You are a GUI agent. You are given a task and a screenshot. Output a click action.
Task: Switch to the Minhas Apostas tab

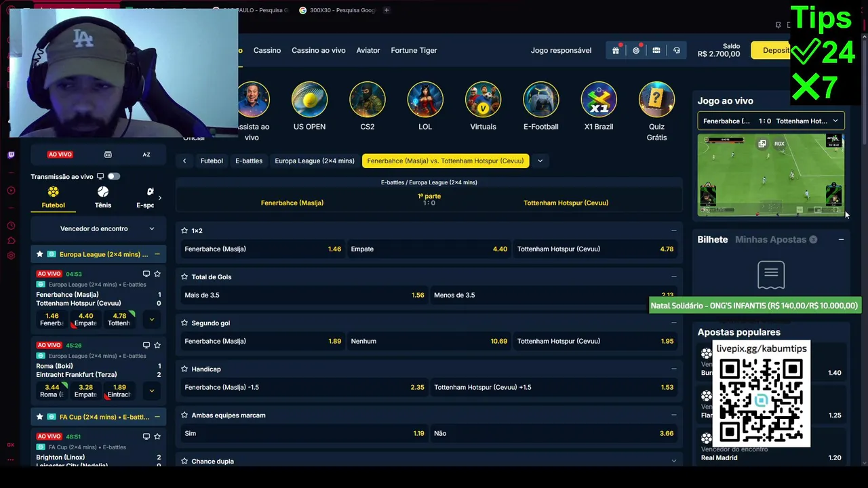point(776,239)
